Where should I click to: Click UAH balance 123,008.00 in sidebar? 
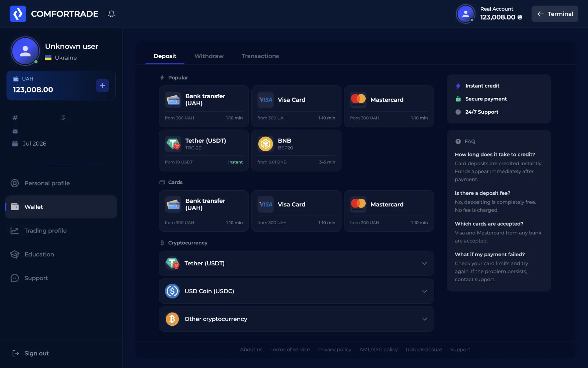coord(33,90)
